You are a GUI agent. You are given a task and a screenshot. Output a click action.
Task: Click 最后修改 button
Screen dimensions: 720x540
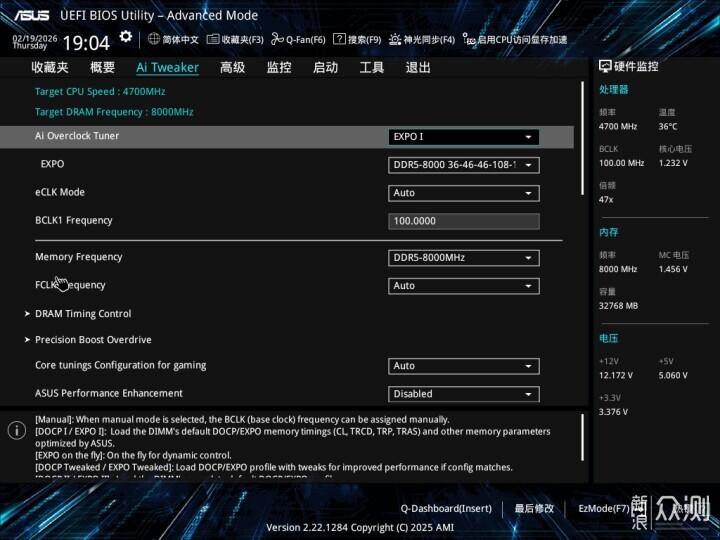pyautogui.click(x=534, y=508)
